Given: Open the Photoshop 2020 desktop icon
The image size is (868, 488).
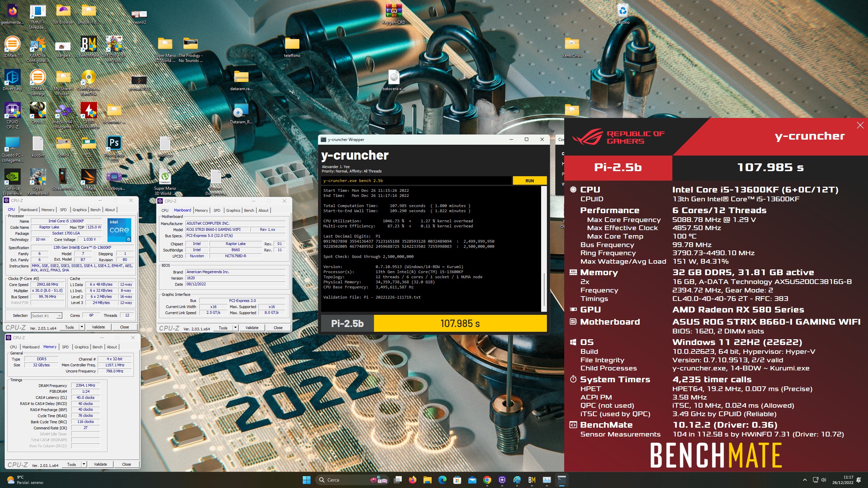Looking at the screenshot, I should 114,149.
